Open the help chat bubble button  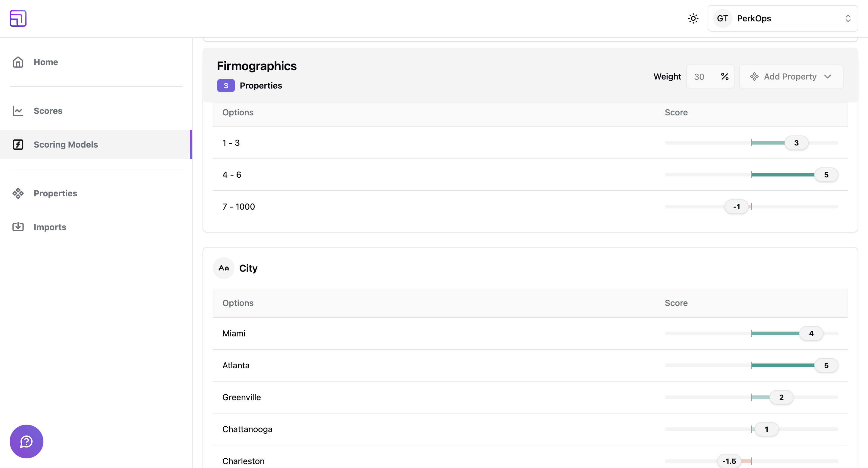click(26, 441)
